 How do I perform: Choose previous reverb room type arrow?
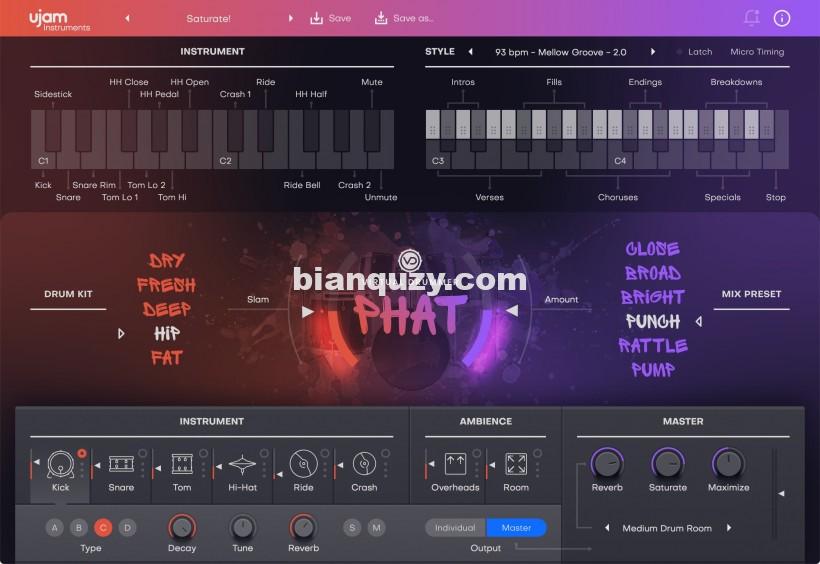click(607, 528)
